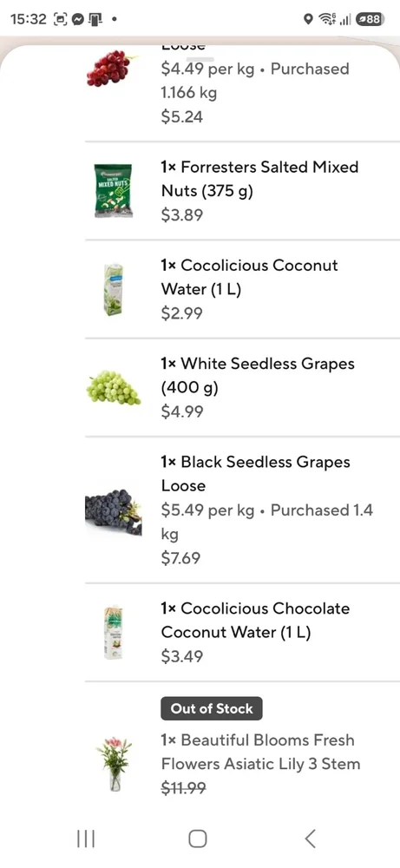This screenshot has width=400, height=868.
Task: Open Forresters Salted Mixed Nuts item title
Action: click(x=259, y=179)
